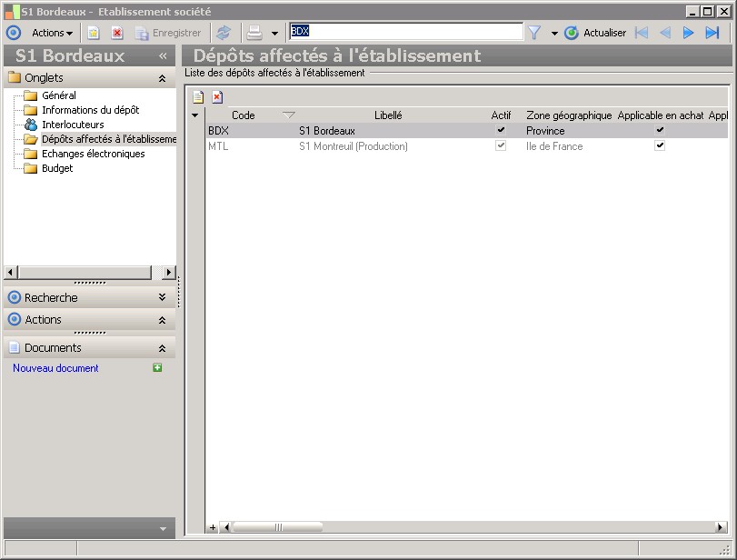This screenshot has height=560, width=737.
Task: Select the BDX code cell
Action: point(219,131)
